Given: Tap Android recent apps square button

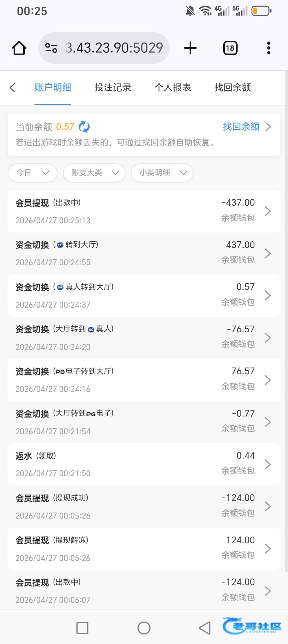Looking at the screenshot, I should click(x=82, y=628).
